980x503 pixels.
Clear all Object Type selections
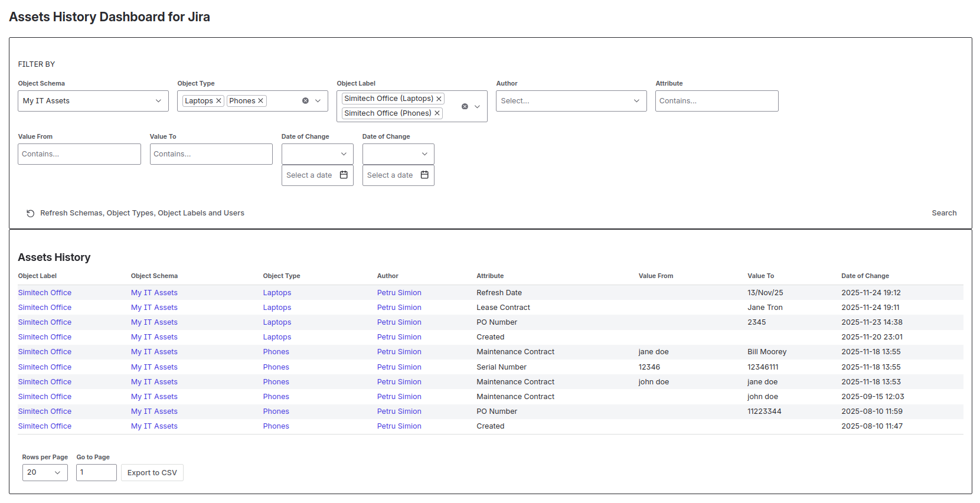point(305,101)
